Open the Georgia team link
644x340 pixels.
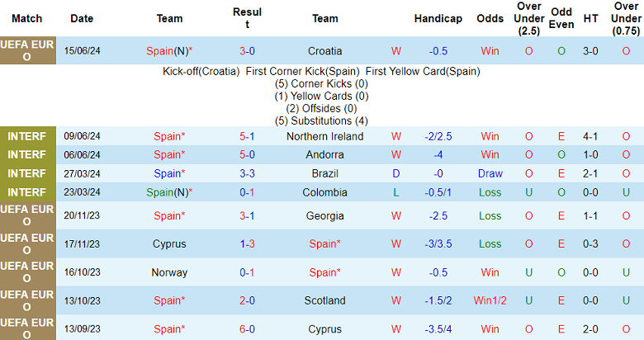[x=324, y=216]
